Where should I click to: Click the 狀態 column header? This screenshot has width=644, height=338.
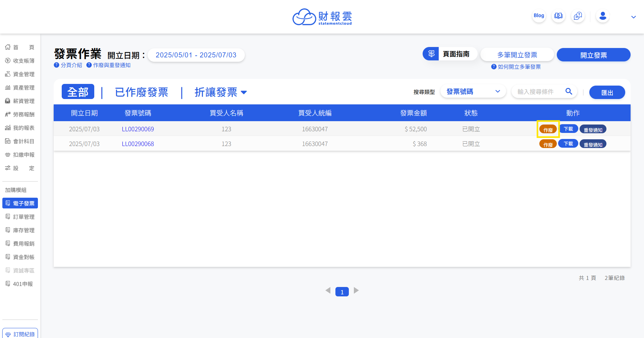[471, 113]
